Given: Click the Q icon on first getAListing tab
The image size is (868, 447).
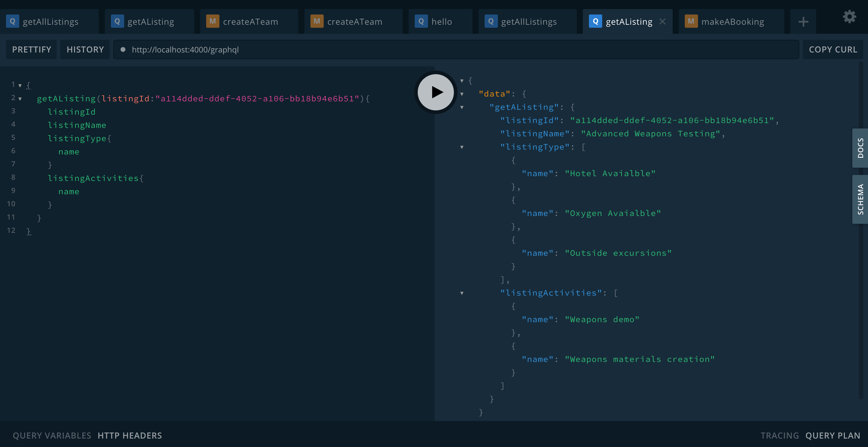Looking at the screenshot, I should click(117, 21).
